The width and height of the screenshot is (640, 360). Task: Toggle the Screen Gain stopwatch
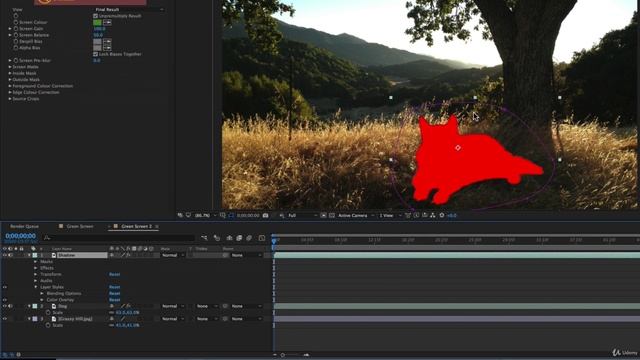coord(16,29)
